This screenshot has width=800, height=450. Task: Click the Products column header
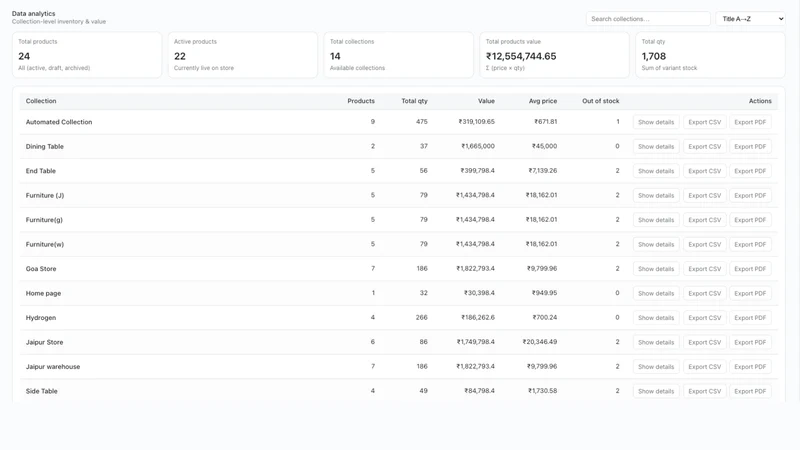tap(361, 101)
